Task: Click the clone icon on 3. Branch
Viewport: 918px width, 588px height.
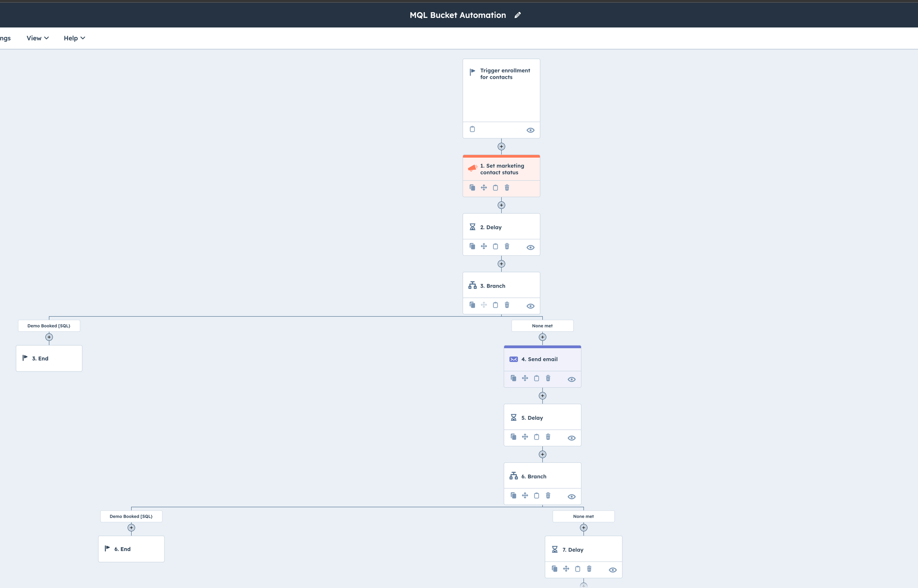Action: click(x=472, y=305)
